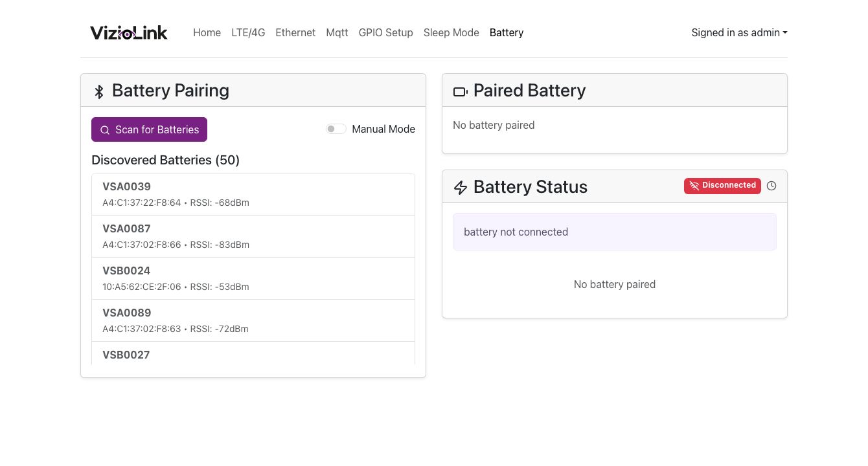Click the lightning bolt icon beside Battery Status
Image resolution: width=868 pixels, height=466 pixels.
coord(461,188)
